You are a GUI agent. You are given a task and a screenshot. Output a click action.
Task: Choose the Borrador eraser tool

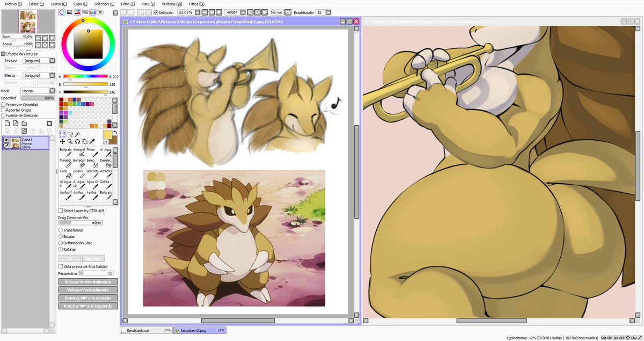79,163
